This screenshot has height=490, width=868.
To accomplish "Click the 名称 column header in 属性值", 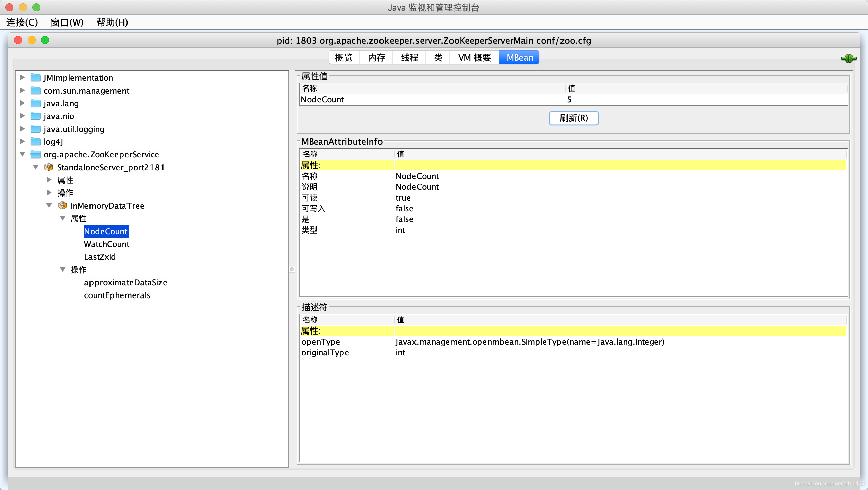I will tap(433, 88).
